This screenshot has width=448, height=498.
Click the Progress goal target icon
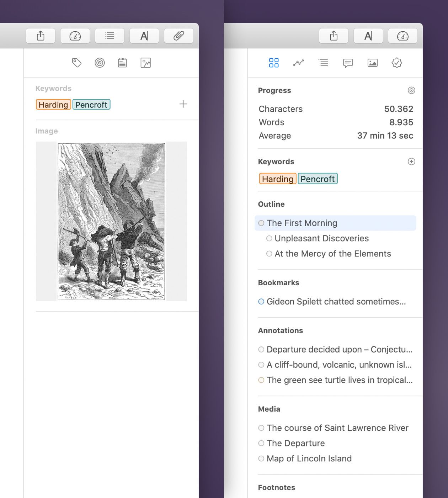tap(411, 90)
